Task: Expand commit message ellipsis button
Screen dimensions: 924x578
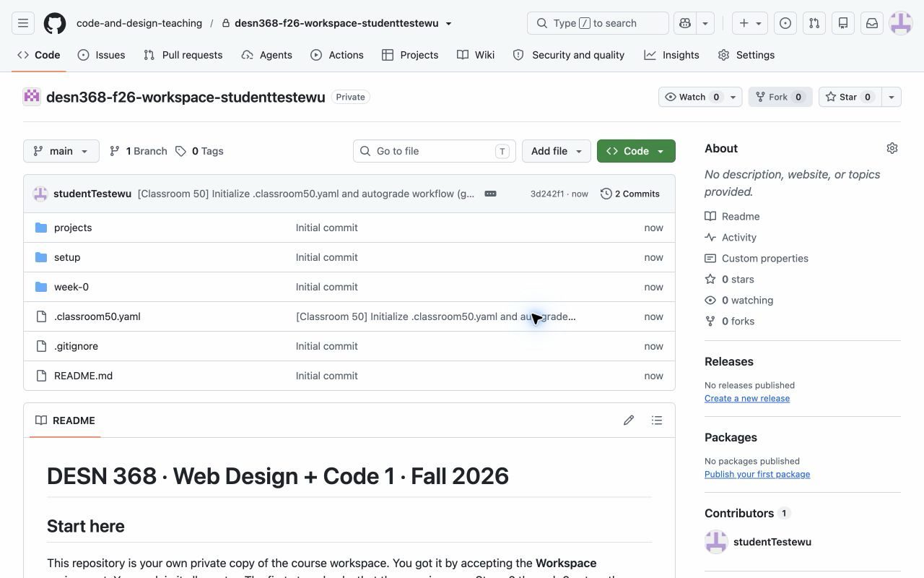Action: [490, 194]
